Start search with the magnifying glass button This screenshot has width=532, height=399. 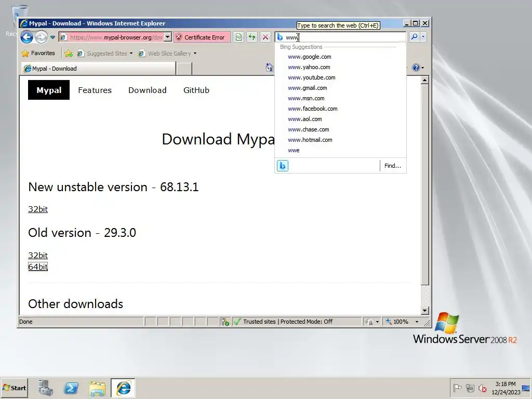(414, 37)
